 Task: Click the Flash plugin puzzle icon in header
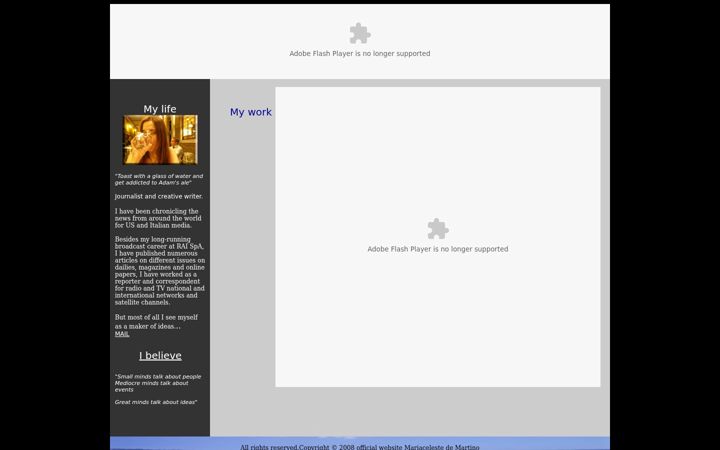pyautogui.click(x=360, y=34)
